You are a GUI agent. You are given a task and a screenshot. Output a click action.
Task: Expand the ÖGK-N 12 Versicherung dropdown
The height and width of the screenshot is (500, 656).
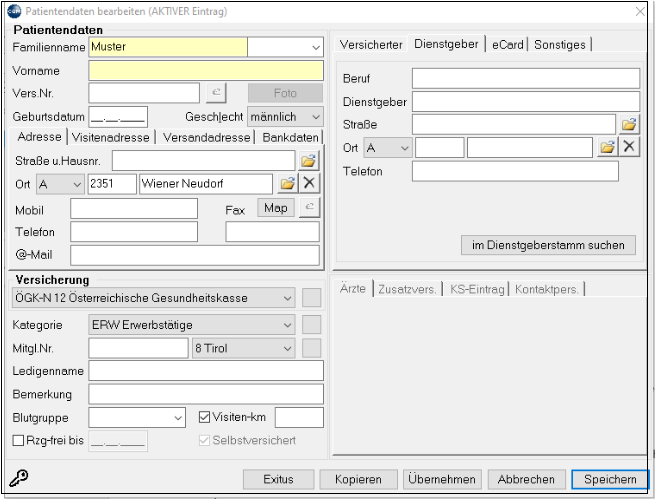tap(153, 298)
